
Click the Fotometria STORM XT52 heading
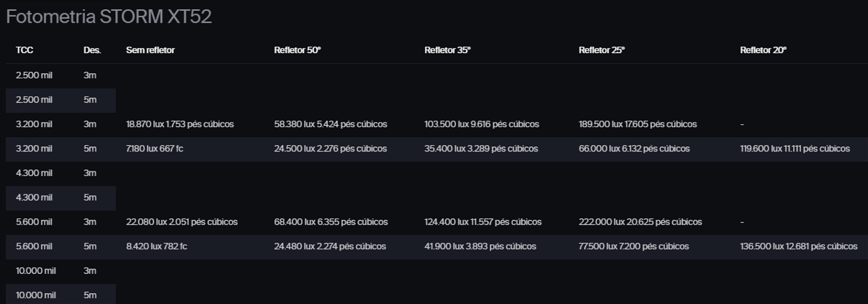[x=108, y=17]
